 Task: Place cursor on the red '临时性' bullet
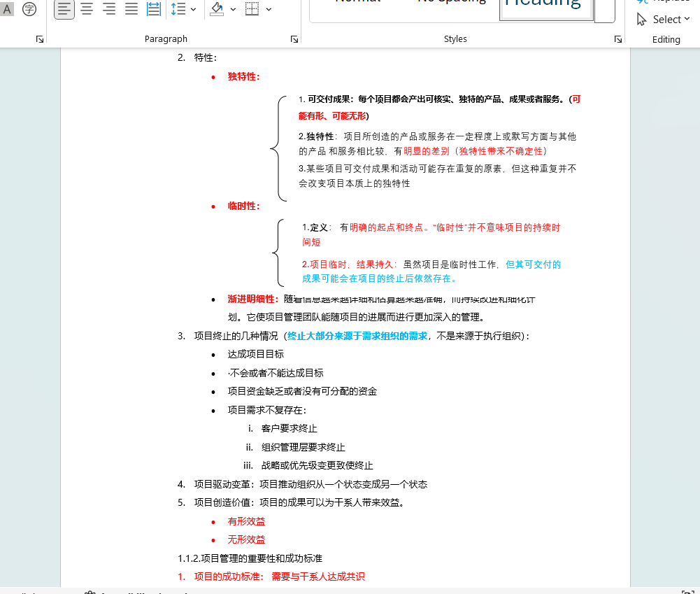[x=243, y=206]
